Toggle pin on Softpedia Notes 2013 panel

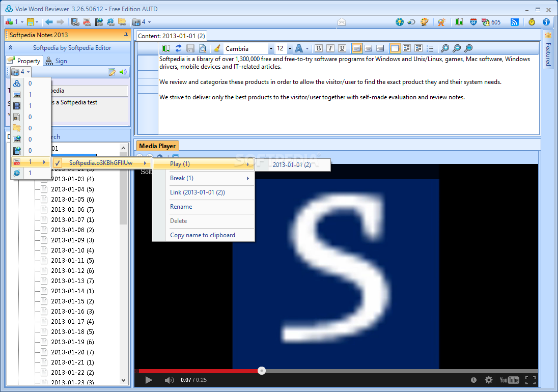point(126,35)
